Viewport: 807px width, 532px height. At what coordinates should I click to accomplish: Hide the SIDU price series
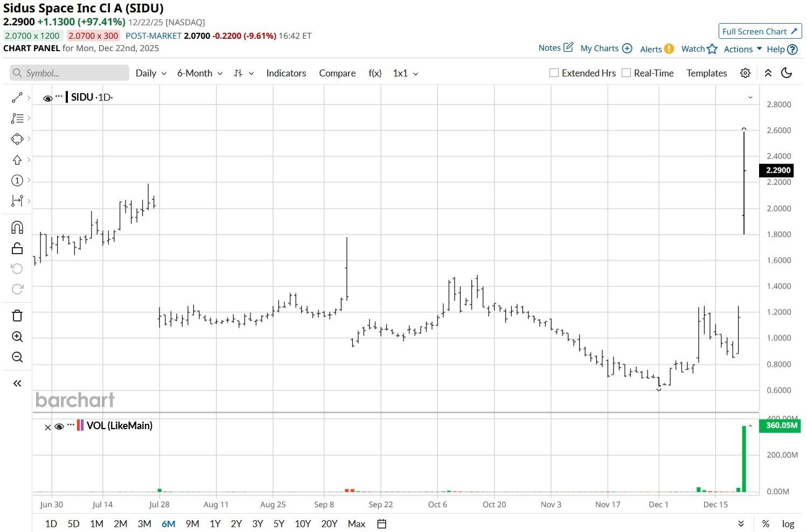coord(48,98)
